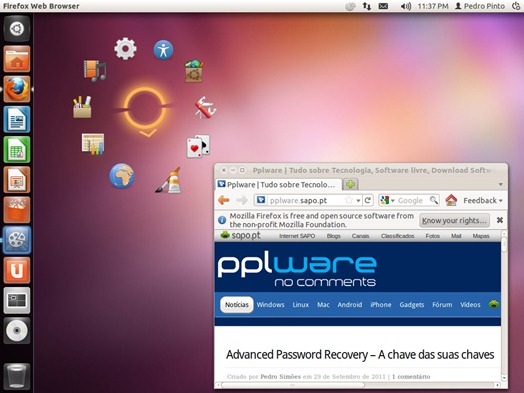Open LibreOffice Calc in the launcher

click(x=17, y=149)
